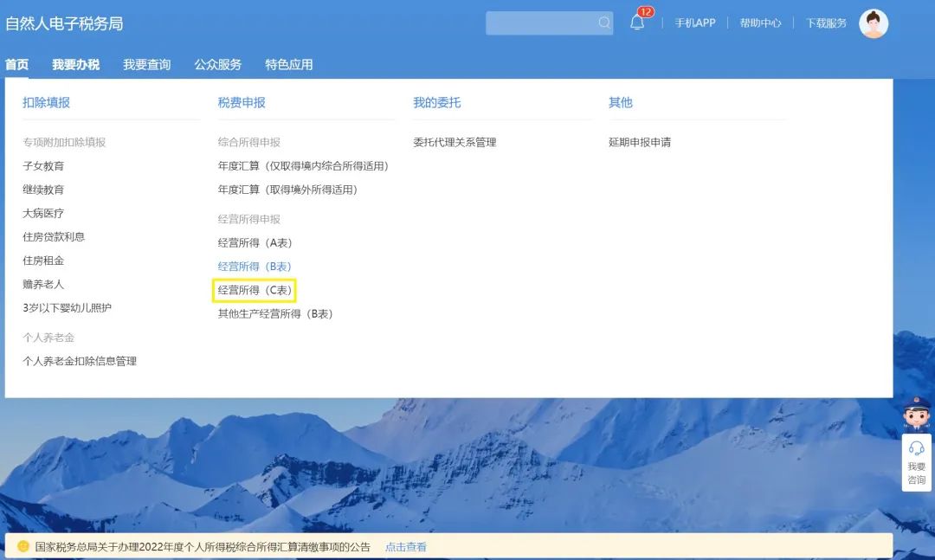Open notifications bell with 12 badge
Image resolution: width=935 pixels, height=560 pixels.
click(639, 21)
